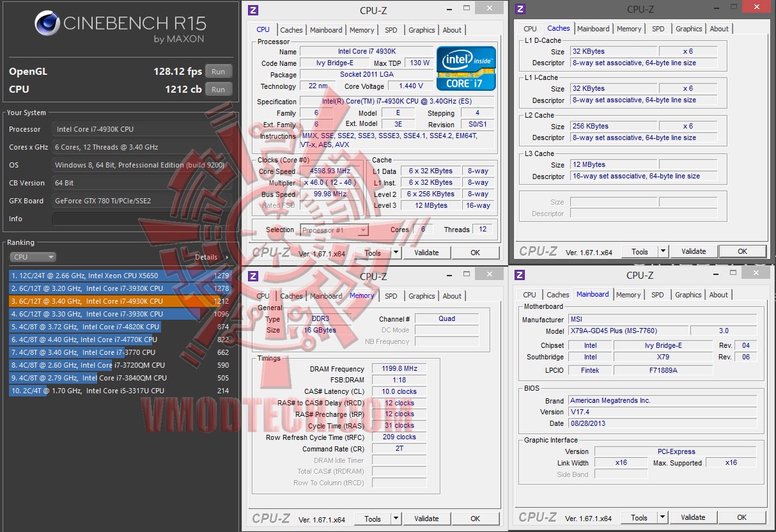Select ranking row 6C/12T @ 3.30 GHz i7-3930K
This screenshot has height=532, width=776.
(120, 314)
